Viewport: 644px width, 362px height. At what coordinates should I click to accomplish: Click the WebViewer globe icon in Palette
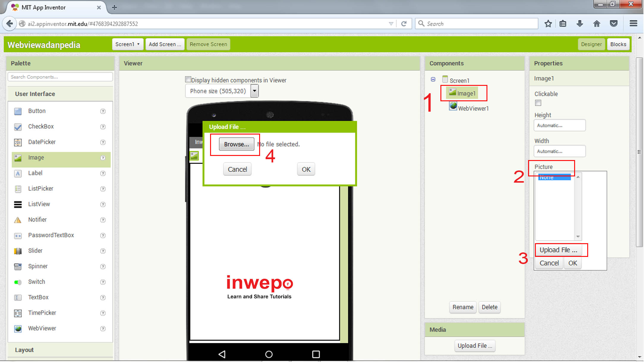tap(18, 329)
